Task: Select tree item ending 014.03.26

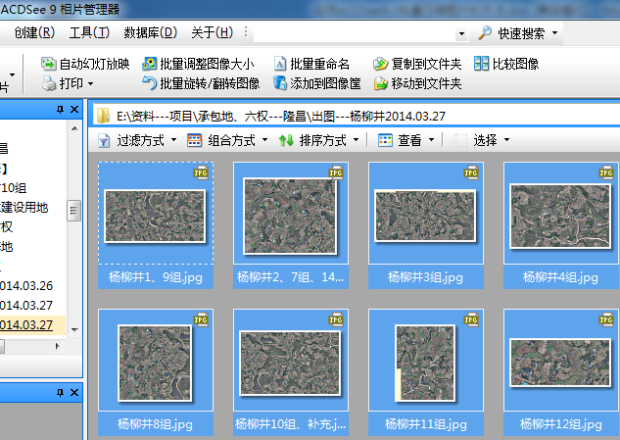Action: [26, 286]
